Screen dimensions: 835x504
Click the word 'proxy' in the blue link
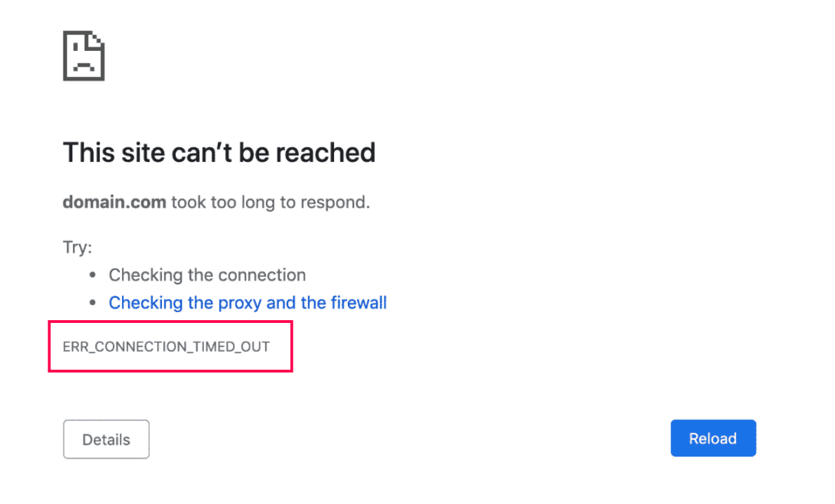point(237,303)
